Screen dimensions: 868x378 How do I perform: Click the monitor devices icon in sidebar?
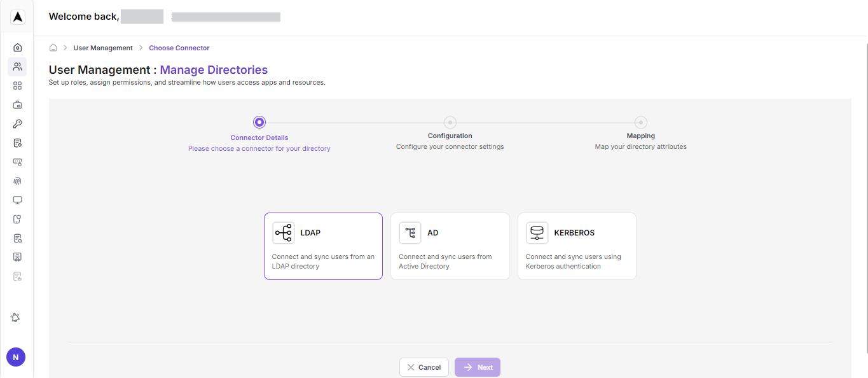click(x=17, y=200)
